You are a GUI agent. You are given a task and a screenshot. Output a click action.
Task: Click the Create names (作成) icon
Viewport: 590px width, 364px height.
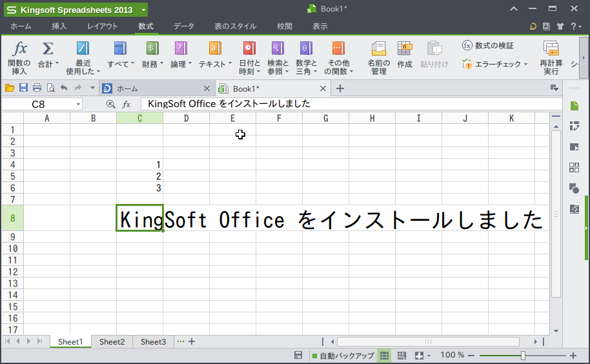click(x=405, y=48)
